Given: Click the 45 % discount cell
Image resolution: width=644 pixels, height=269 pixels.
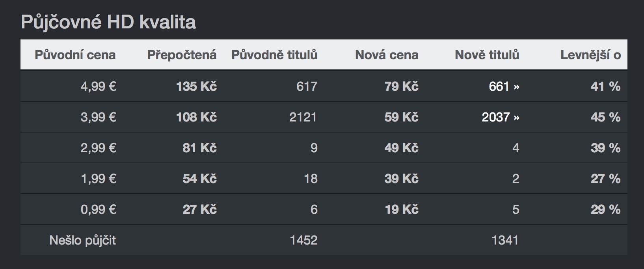Looking at the screenshot, I should 605,117.
